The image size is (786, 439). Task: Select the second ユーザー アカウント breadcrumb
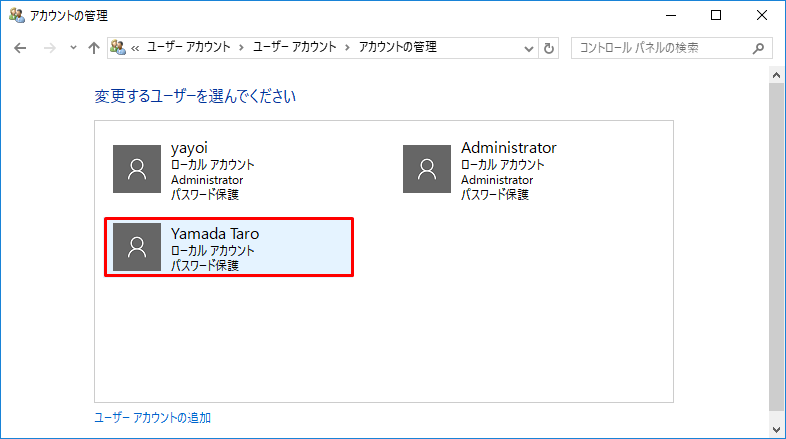click(x=294, y=47)
